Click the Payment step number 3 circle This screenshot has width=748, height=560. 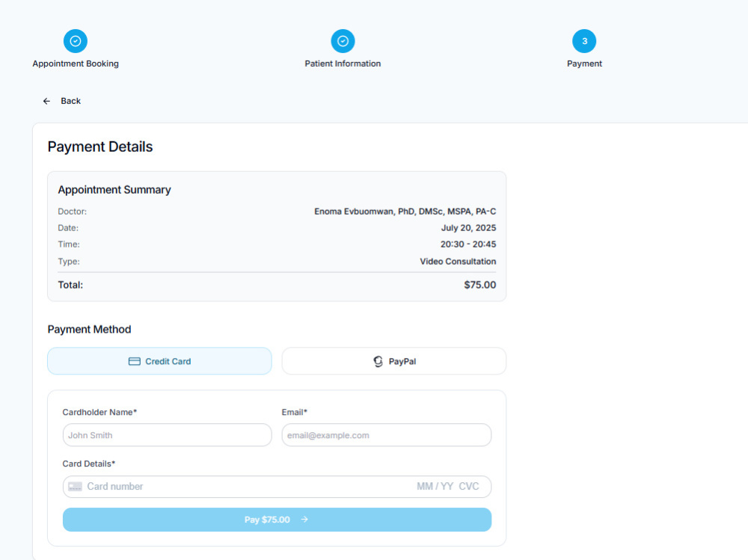pos(584,41)
